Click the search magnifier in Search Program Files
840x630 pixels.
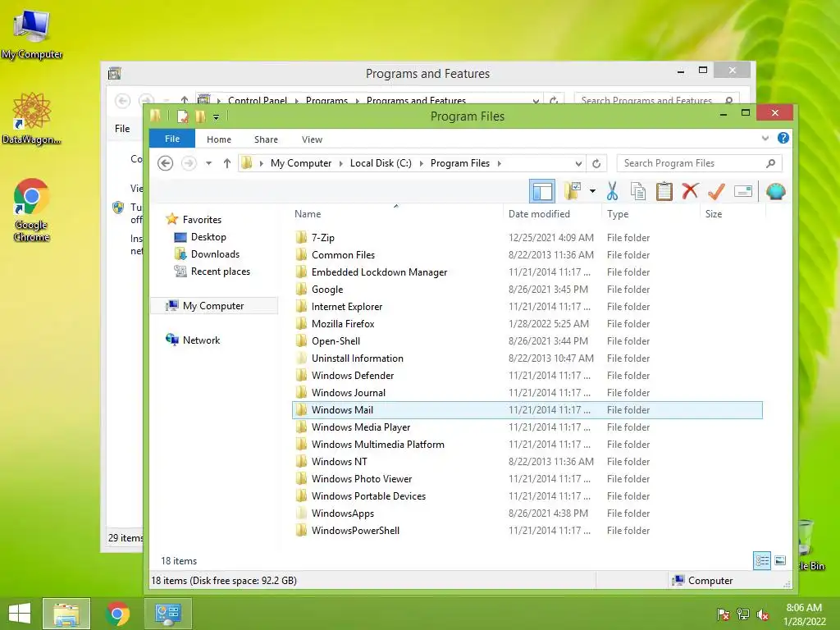point(770,163)
